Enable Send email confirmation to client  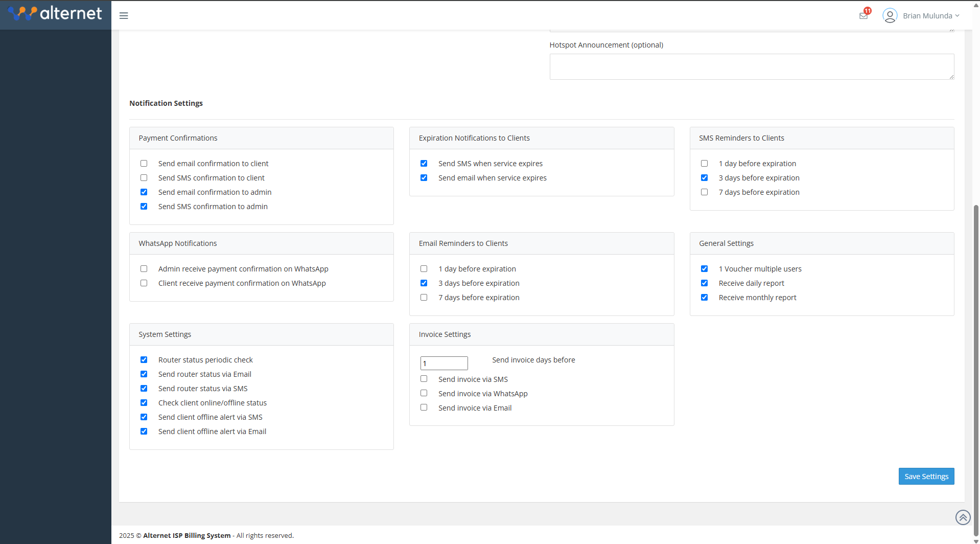144,164
